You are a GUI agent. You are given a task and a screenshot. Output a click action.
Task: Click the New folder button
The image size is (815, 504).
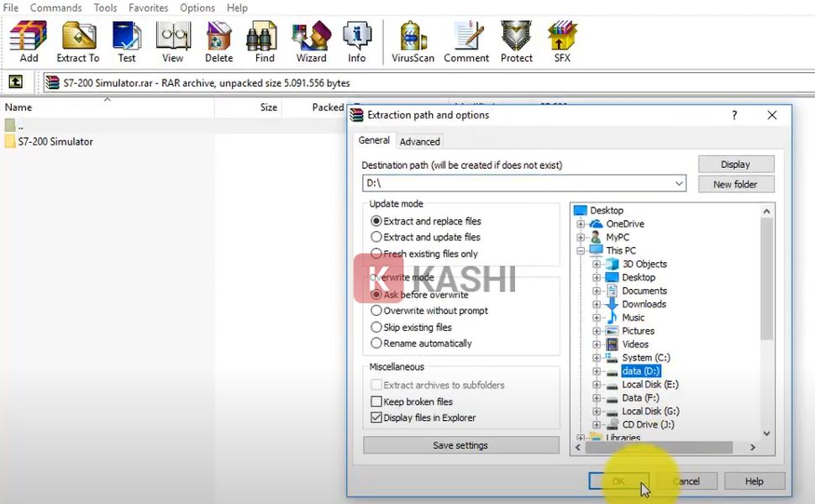coord(735,184)
